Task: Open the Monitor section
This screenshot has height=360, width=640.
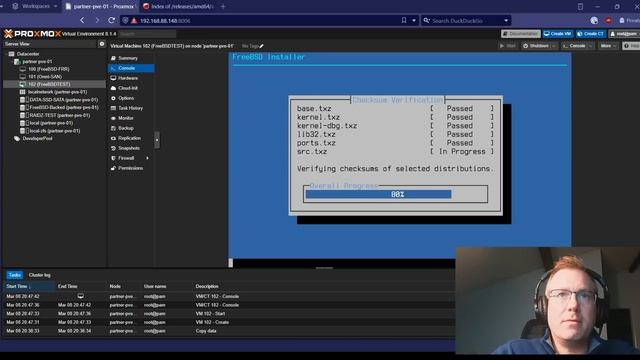Action: (126, 118)
